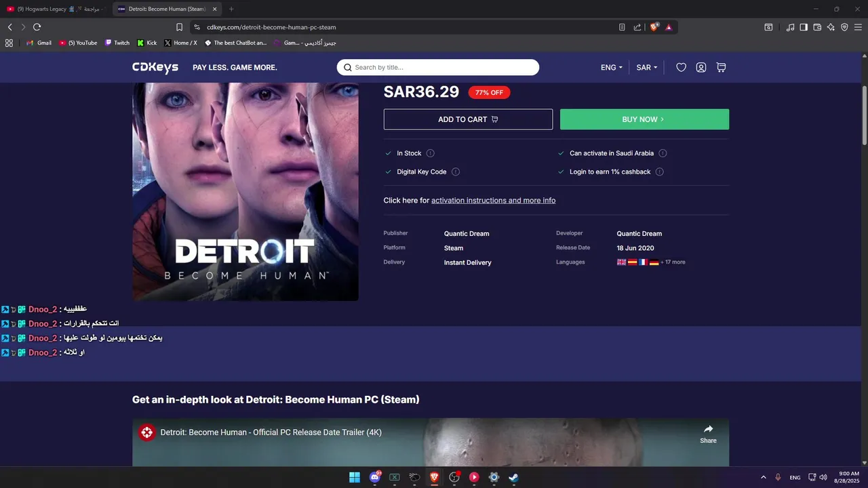The width and height of the screenshot is (868, 488).
Task: Open the Windows Start menu
Action: click(355, 477)
